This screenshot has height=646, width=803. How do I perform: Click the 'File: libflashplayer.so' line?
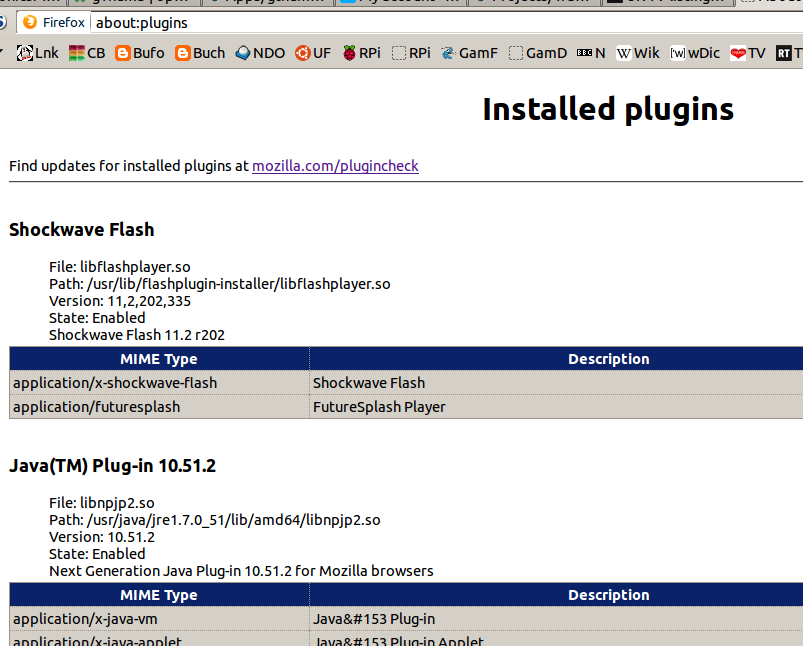(120, 267)
